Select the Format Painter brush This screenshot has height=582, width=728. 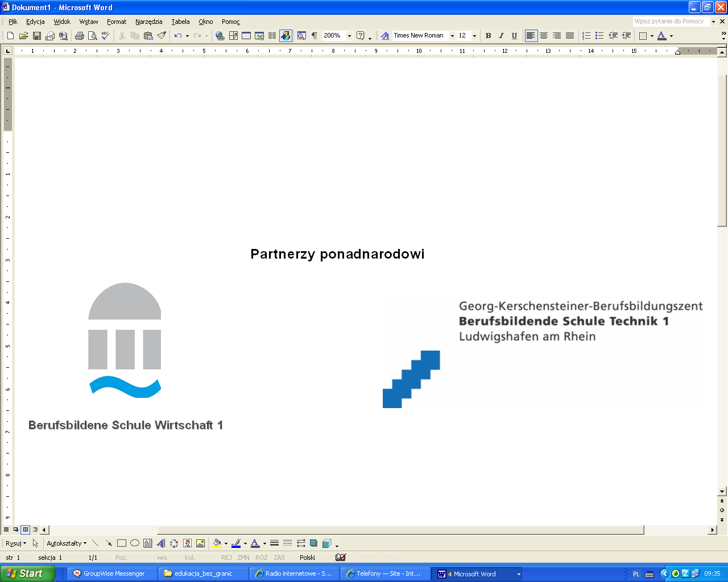[162, 36]
